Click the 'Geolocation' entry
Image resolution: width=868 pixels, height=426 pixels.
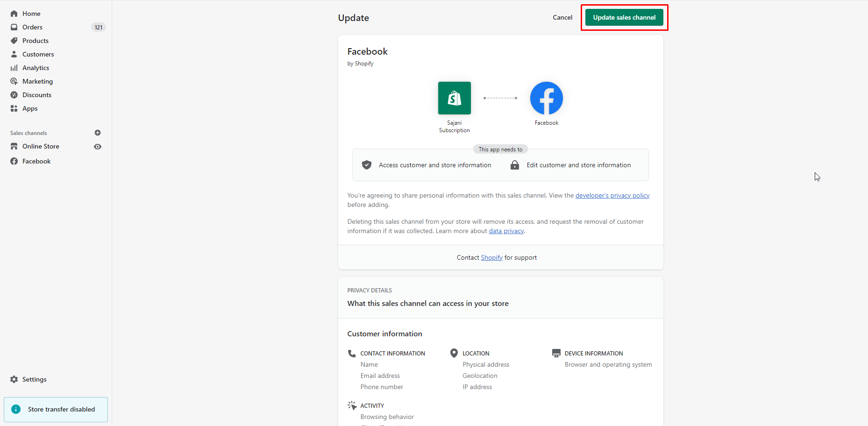(480, 376)
